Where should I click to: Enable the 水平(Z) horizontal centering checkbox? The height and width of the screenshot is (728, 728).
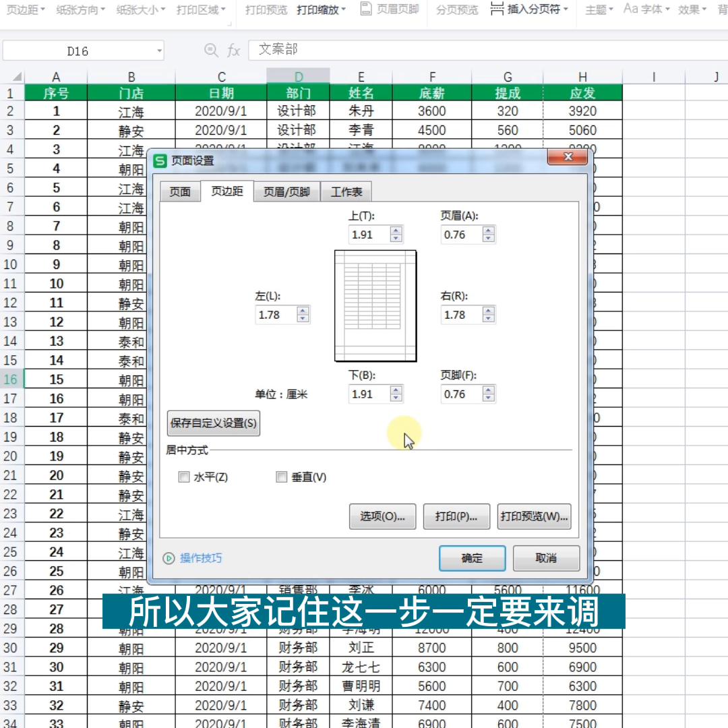pos(184,477)
